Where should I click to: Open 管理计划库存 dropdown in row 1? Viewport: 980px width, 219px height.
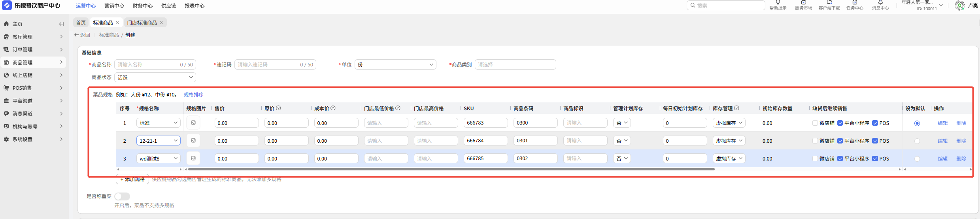click(622, 123)
